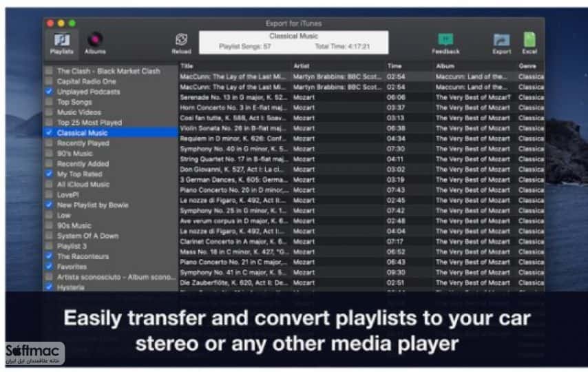Select Symphony No. 25 in G minor title
Screen dimensions: 588x372
(233, 211)
